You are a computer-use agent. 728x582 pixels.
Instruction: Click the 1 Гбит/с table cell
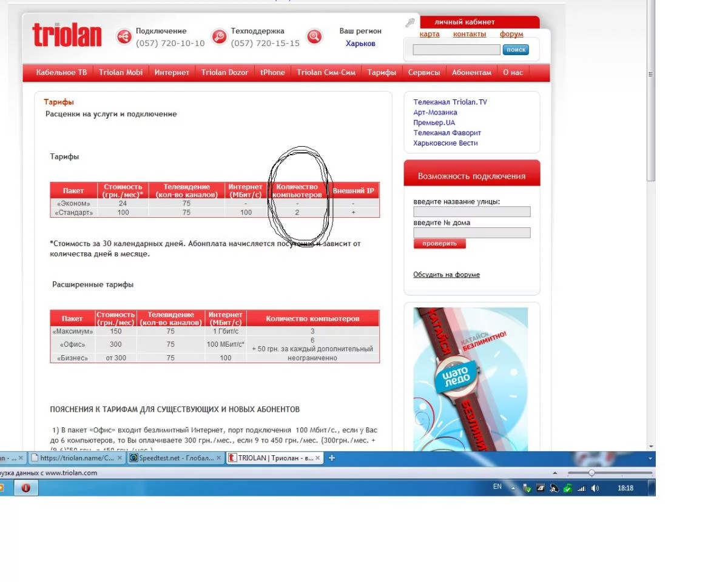click(226, 332)
